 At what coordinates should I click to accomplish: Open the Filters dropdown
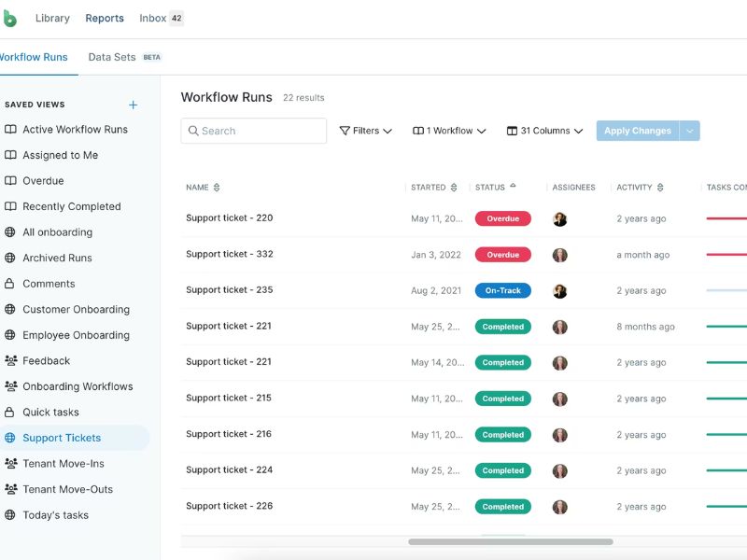point(365,131)
